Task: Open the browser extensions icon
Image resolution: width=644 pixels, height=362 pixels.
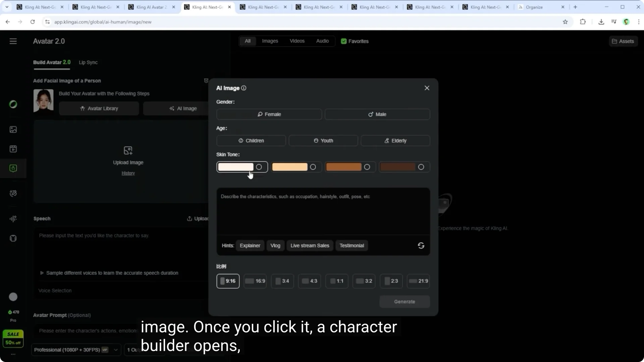Action: coord(583,22)
